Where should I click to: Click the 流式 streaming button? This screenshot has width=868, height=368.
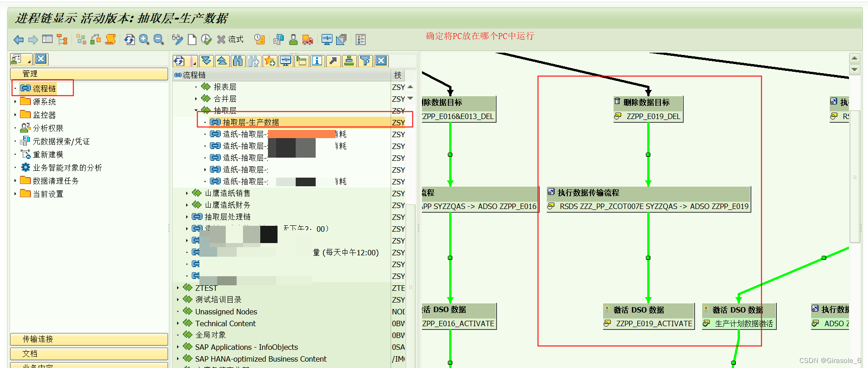tap(236, 40)
